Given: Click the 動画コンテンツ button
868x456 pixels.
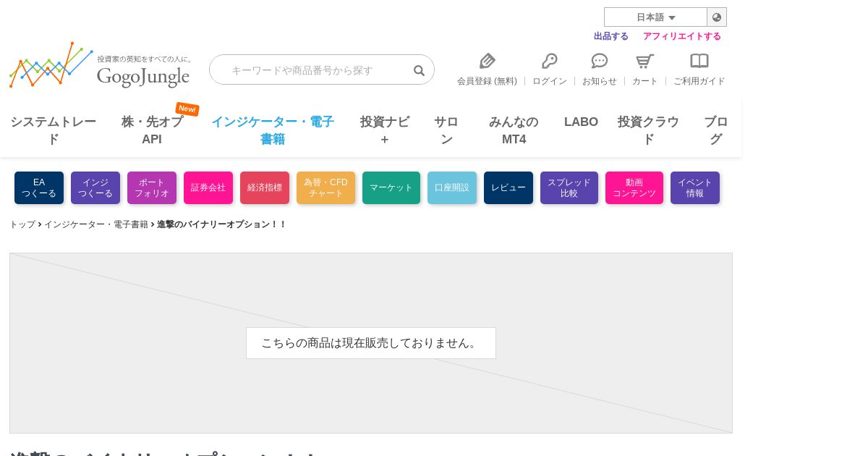Looking at the screenshot, I should coord(634,187).
